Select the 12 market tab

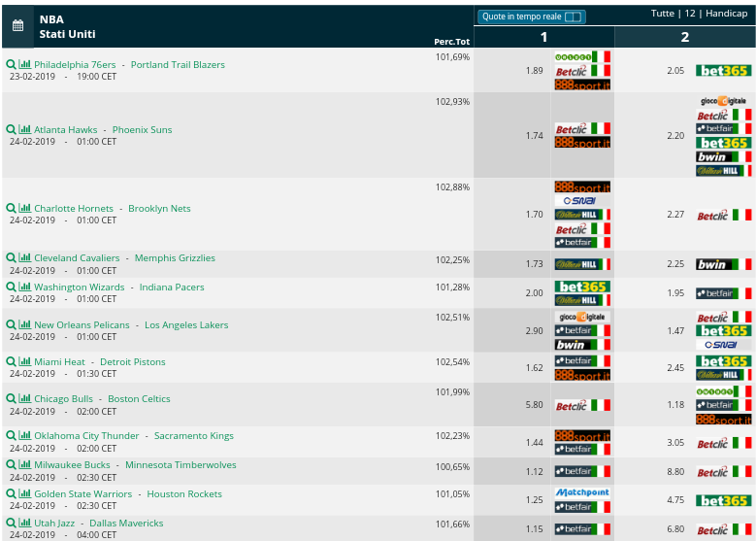690,14
